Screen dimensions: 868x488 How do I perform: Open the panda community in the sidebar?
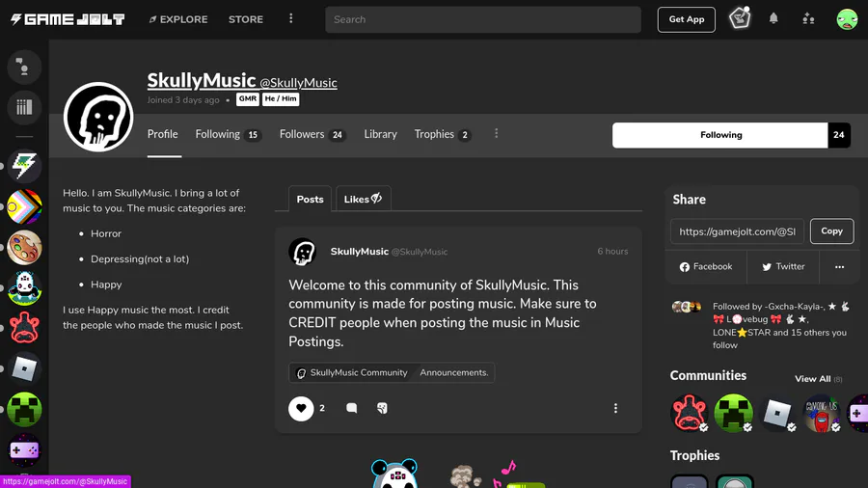24,287
